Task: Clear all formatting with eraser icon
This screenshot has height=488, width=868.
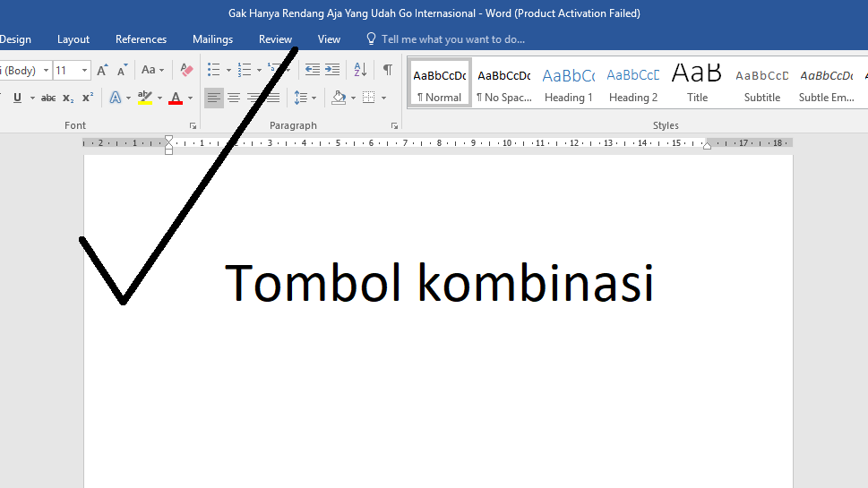Action: [186, 70]
